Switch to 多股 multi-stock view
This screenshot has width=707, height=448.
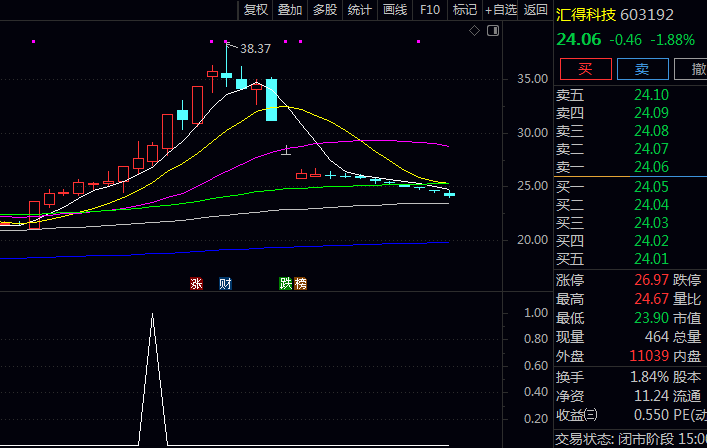(325, 10)
